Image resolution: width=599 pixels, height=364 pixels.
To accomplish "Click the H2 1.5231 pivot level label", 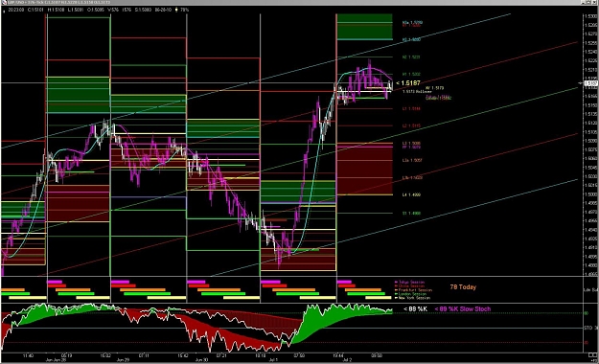I will [x=411, y=57].
